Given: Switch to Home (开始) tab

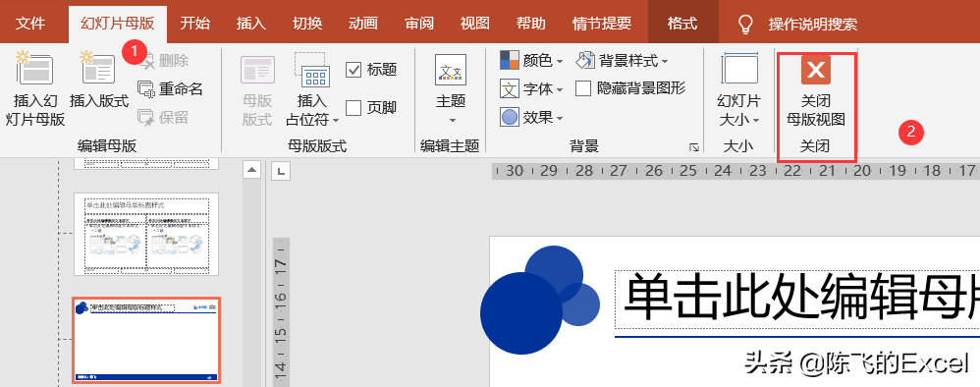Looking at the screenshot, I should (x=195, y=24).
